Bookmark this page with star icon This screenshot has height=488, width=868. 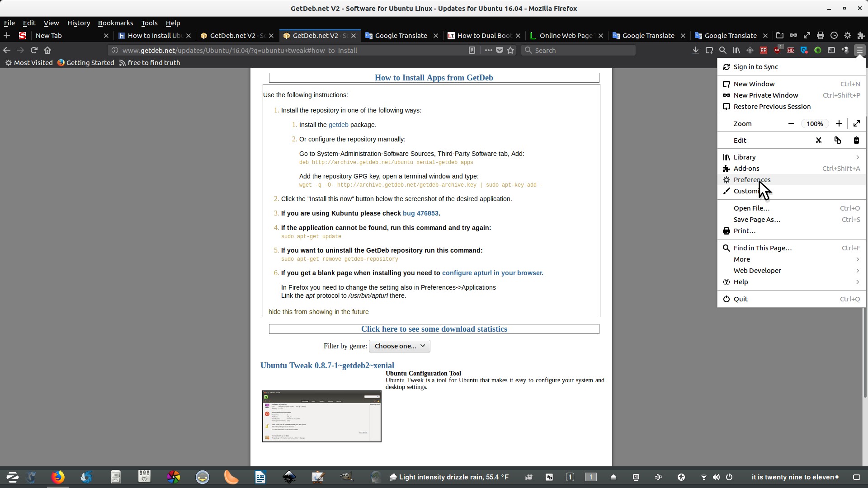511,50
